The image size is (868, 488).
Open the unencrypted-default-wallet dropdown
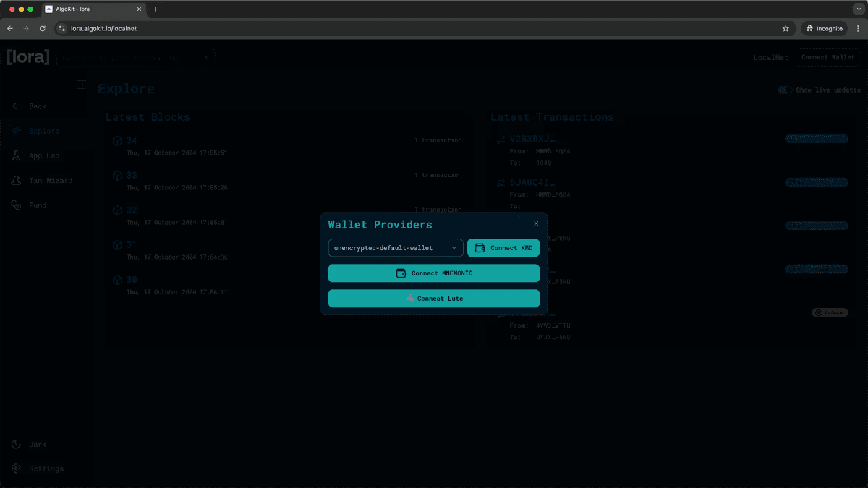tap(395, 247)
